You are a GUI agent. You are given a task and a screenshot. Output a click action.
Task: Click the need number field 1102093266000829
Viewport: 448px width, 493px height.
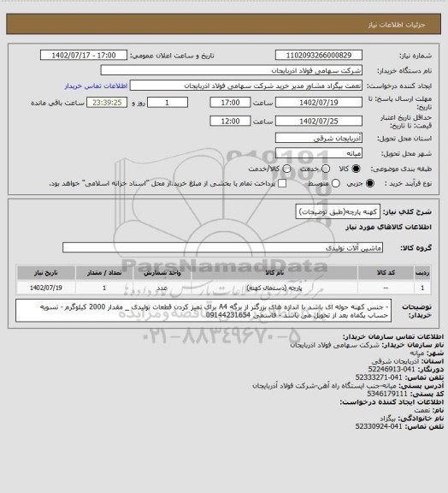[x=319, y=55]
